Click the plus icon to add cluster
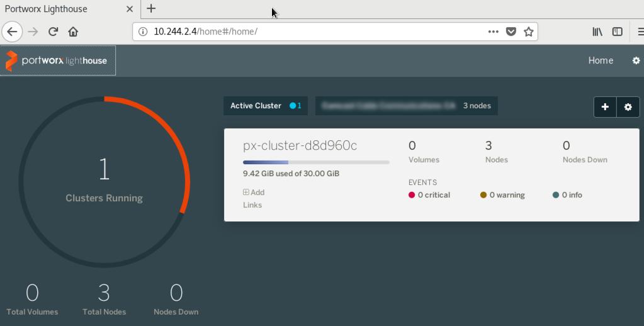Image resolution: width=644 pixels, height=326 pixels. coord(605,107)
